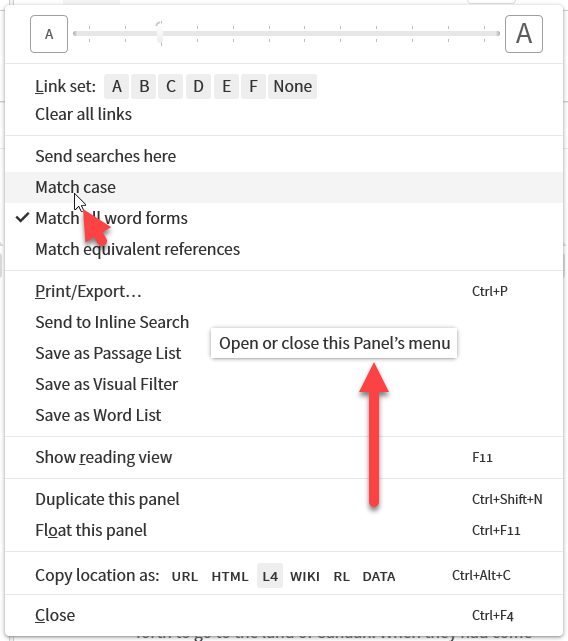This screenshot has height=641, width=568.
Task: Click the text size slider handle
Action: tap(160, 33)
